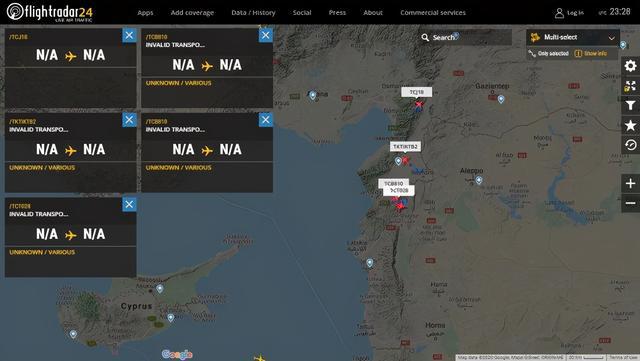
Task: Open the Data / History menu
Action: 253,13
